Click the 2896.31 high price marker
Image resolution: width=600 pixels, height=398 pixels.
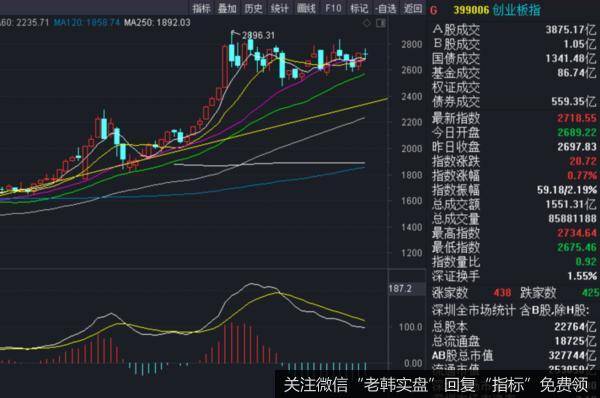[x=258, y=35]
